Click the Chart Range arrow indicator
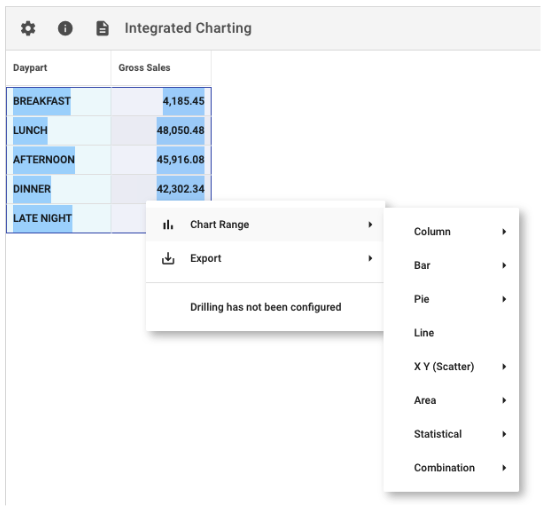 coord(370,224)
